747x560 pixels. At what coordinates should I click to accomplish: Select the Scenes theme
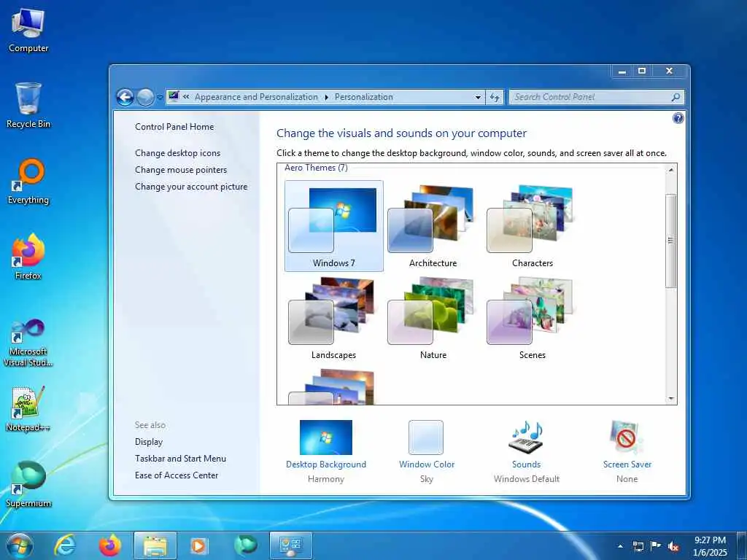point(532,318)
